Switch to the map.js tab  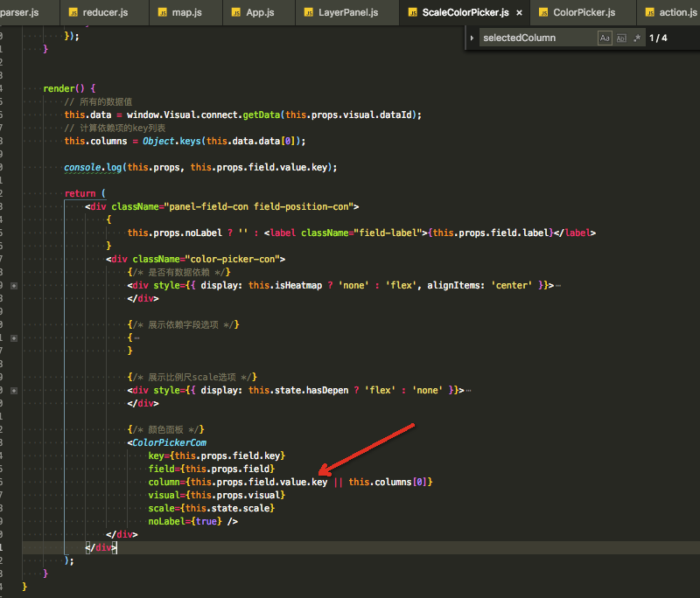tap(185, 12)
